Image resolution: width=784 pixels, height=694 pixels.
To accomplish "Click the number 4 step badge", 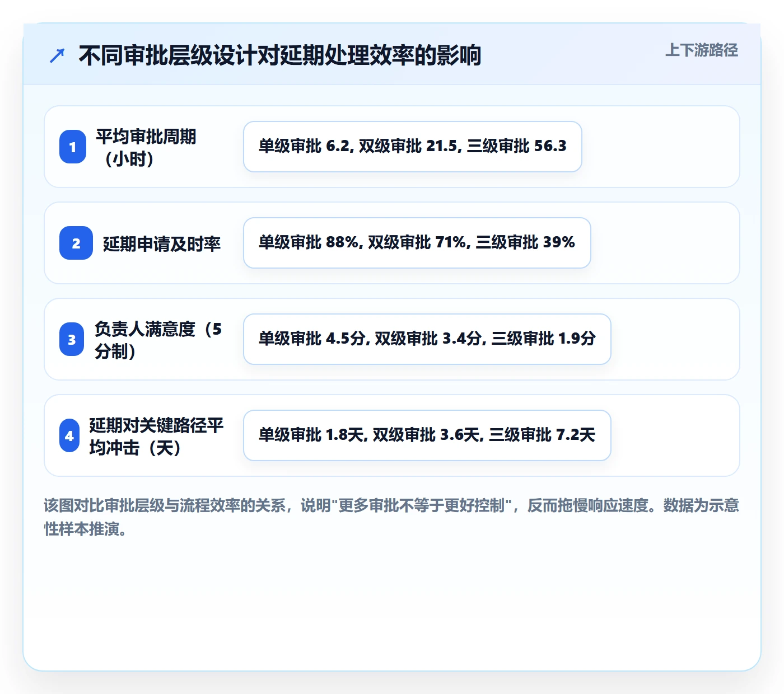I will [x=69, y=435].
